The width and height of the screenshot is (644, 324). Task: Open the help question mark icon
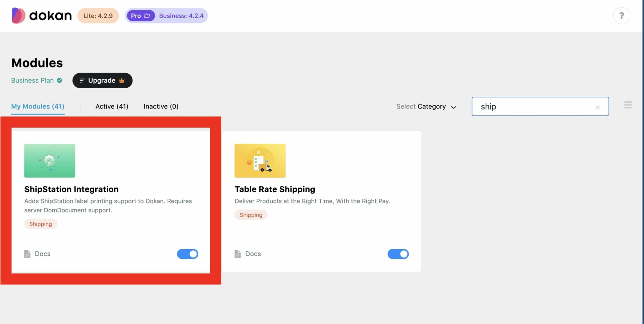point(621,16)
